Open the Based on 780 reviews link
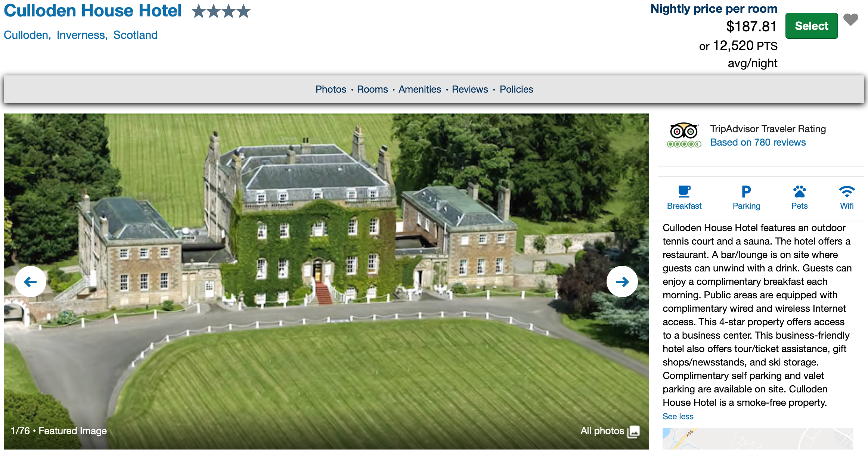 pos(758,142)
